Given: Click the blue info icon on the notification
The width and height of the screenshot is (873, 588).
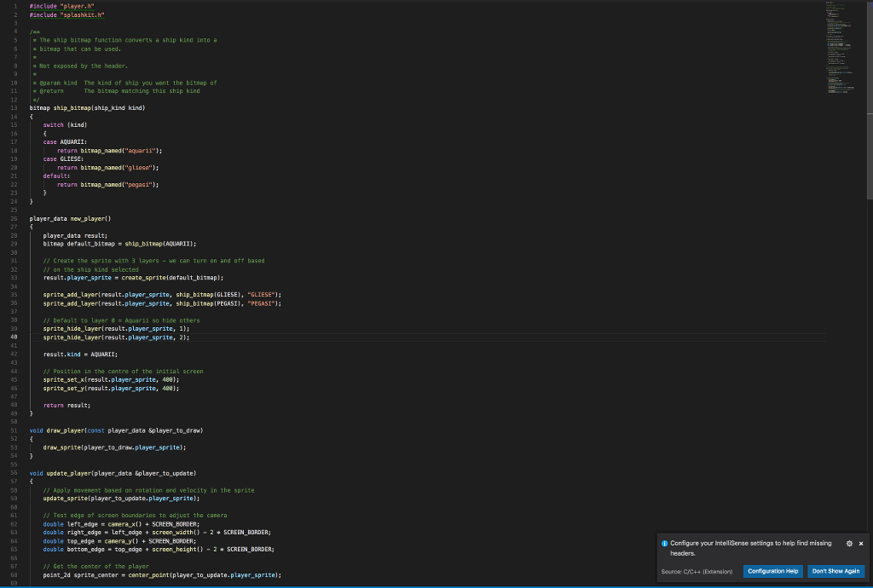Looking at the screenshot, I should [x=665, y=543].
